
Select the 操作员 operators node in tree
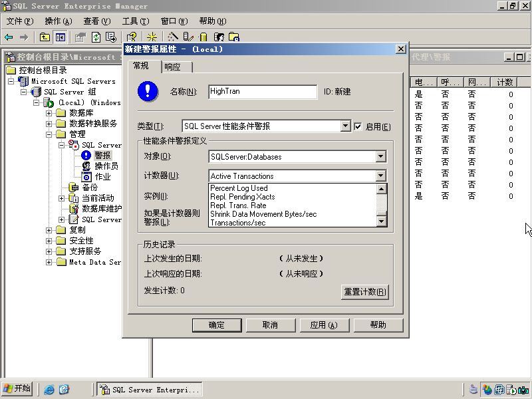point(106,166)
